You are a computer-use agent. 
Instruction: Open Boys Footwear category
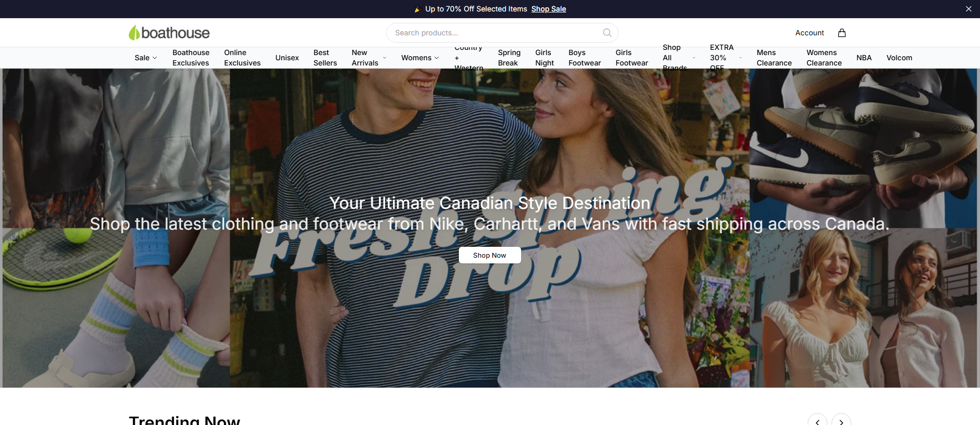pos(584,58)
